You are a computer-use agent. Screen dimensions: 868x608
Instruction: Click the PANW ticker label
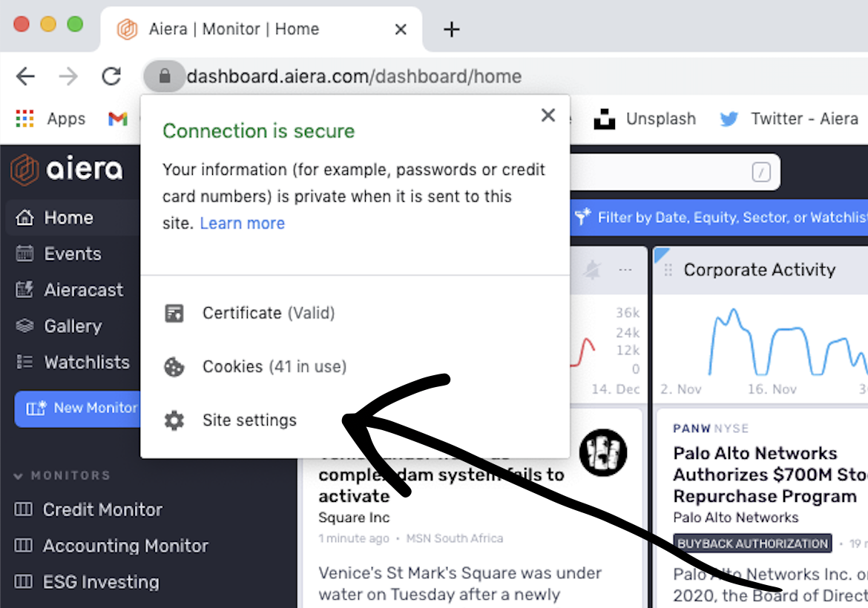point(691,429)
